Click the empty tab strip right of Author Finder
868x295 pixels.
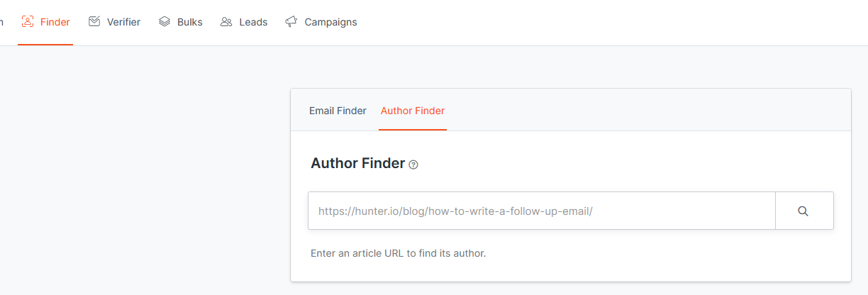tap(638, 111)
